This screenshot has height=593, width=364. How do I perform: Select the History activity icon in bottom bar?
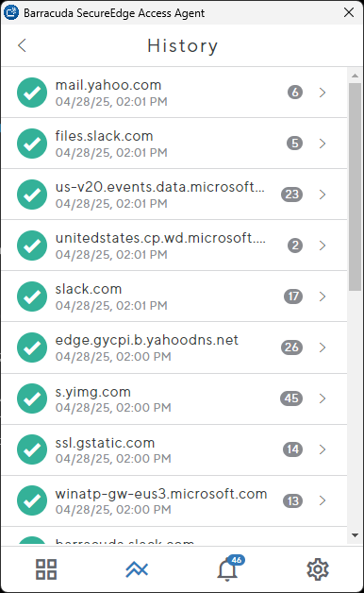pyautogui.click(x=137, y=569)
